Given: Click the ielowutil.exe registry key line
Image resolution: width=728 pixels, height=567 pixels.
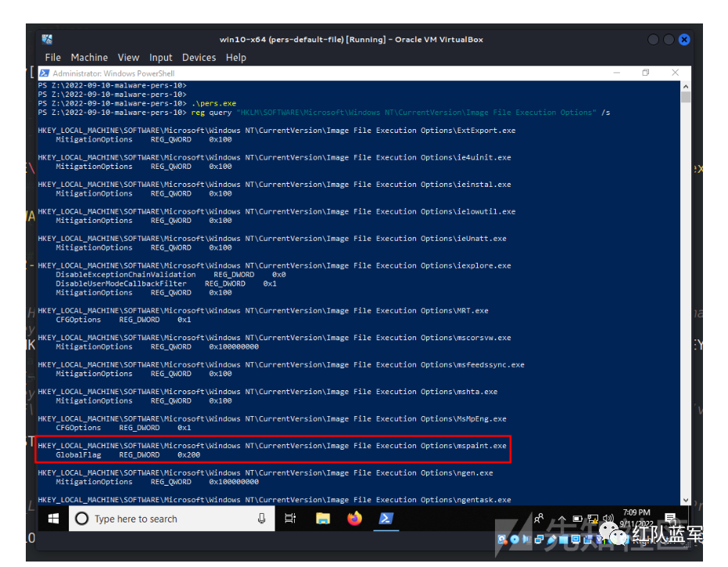Looking at the screenshot, I should (277, 211).
